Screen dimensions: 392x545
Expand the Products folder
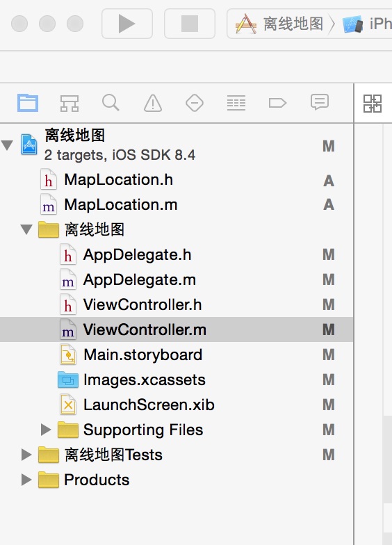26,480
